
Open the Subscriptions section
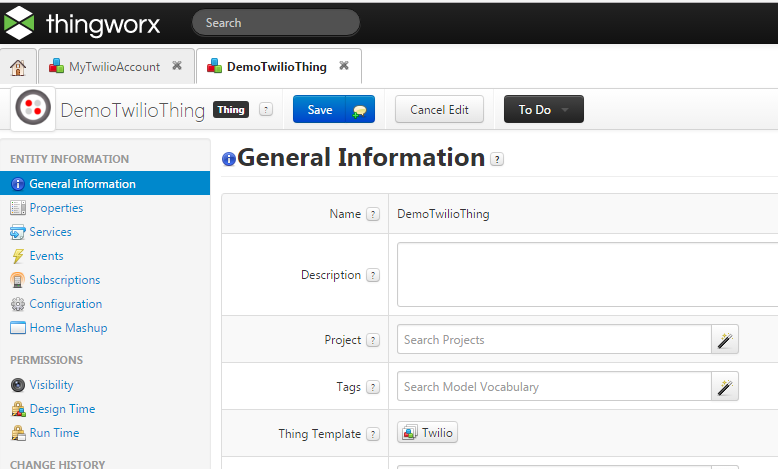[65, 279]
